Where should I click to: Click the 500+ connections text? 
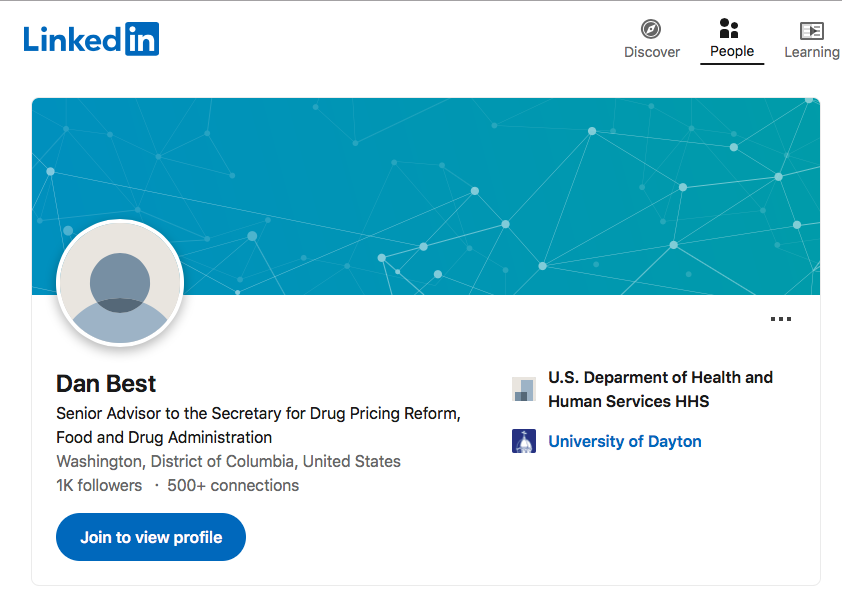(233, 485)
